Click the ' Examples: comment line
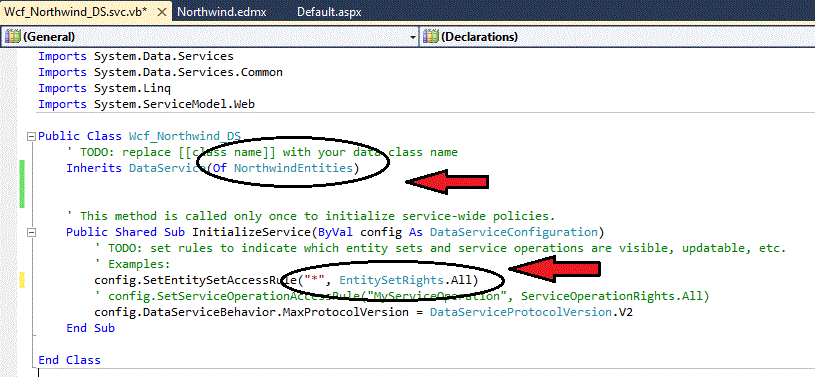This screenshot has height=377, width=815. click(x=132, y=264)
